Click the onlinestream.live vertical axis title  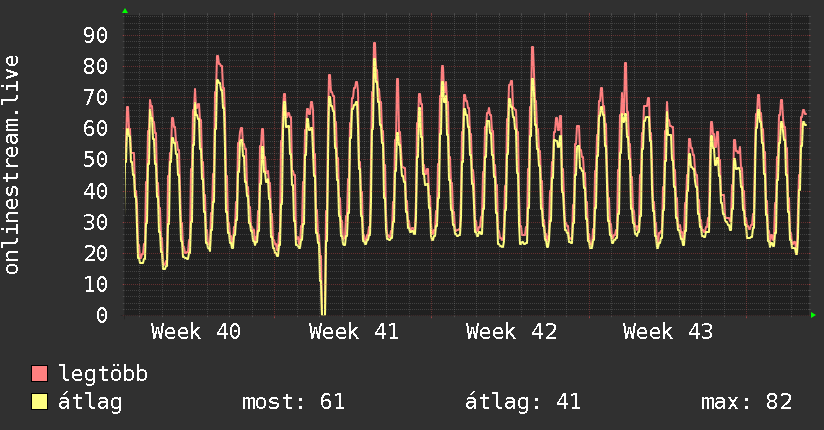point(11,165)
